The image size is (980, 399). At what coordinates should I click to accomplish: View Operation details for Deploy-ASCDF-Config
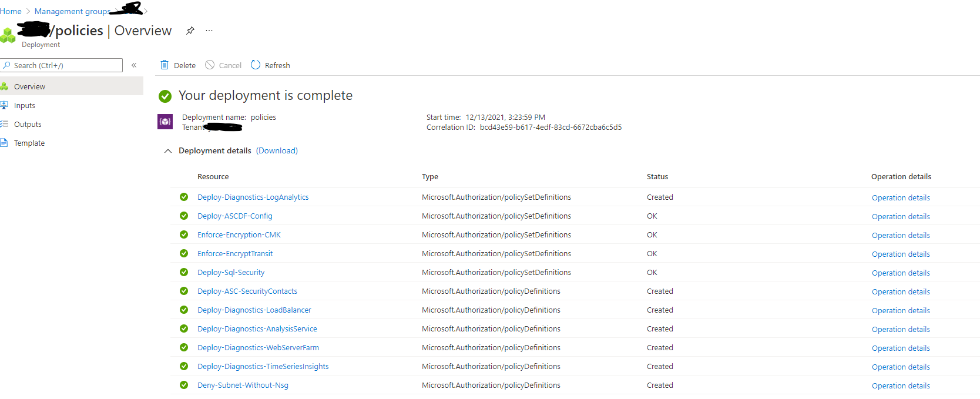click(901, 216)
